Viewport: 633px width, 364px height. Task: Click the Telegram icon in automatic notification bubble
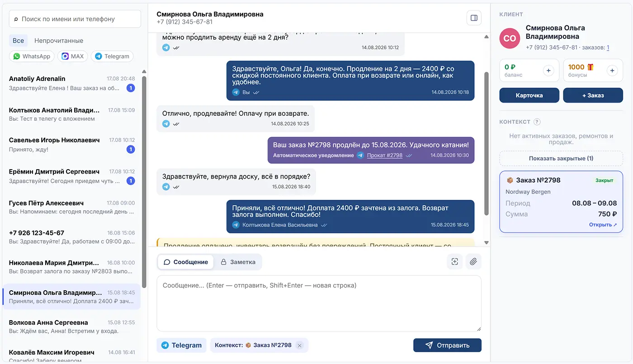[360, 155]
